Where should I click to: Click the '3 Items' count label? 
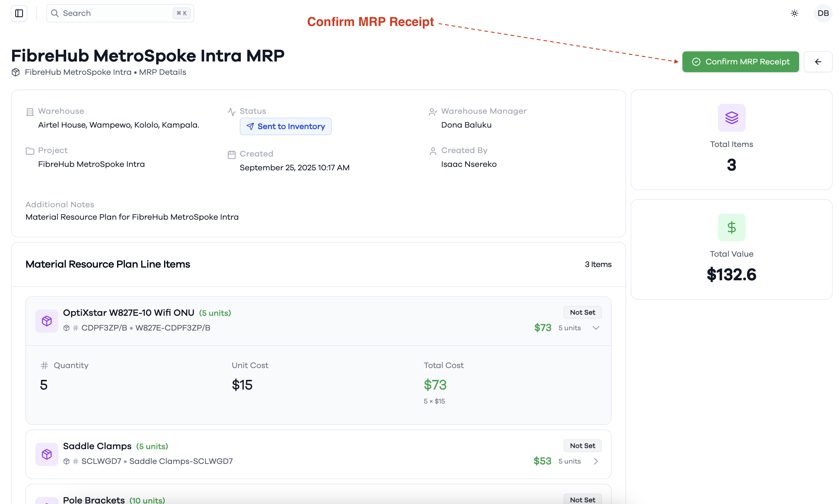click(598, 265)
